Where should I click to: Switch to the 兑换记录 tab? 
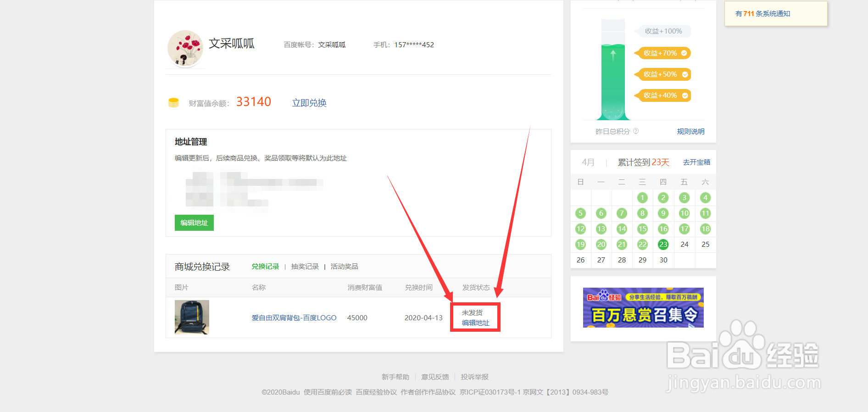[x=265, y=267]
